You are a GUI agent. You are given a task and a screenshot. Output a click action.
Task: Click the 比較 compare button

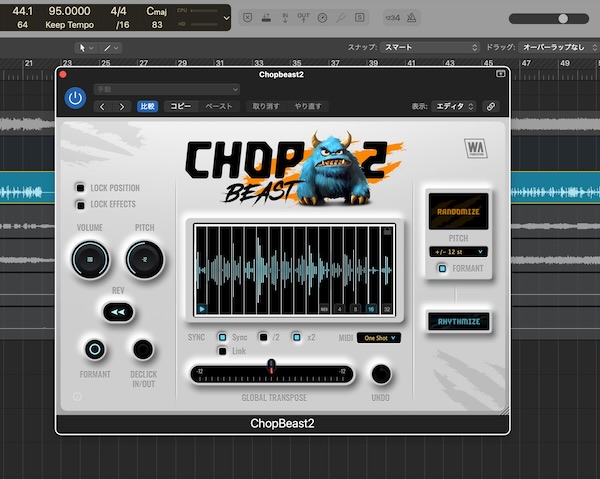(x=147, y=106)
